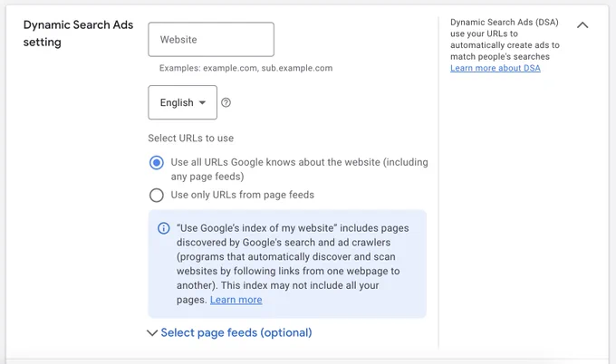Collapse the Dynamic Search Ads section with the up chevron
Viewport: 616px width, 364px height.
click(582, 25)
